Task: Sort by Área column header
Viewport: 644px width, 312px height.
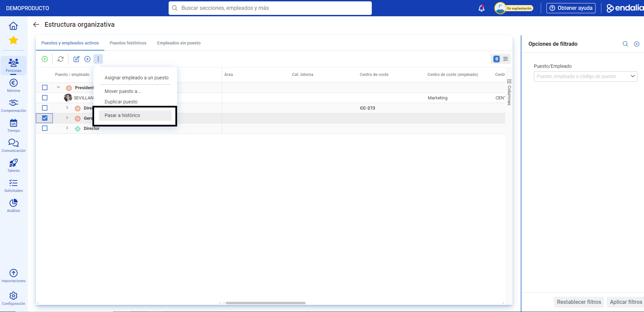Action: coord(229,75)
